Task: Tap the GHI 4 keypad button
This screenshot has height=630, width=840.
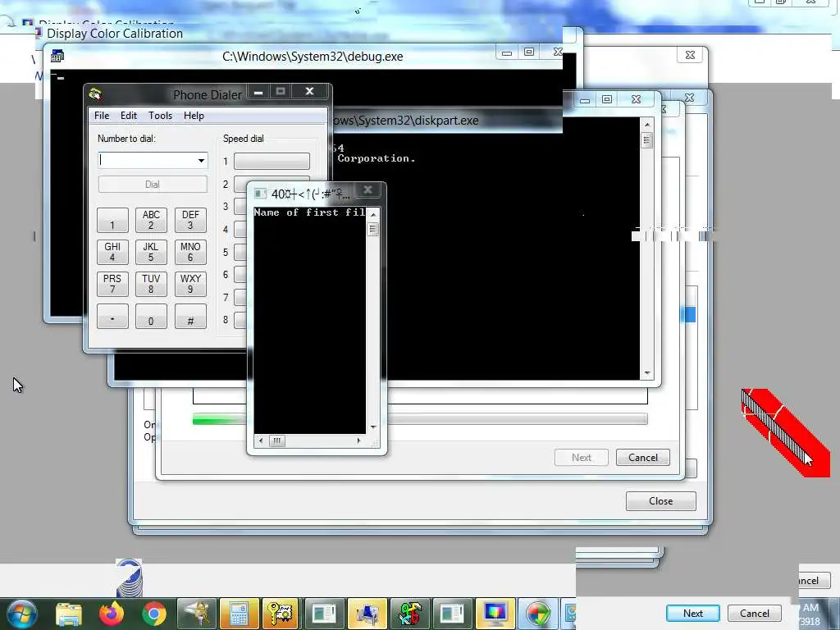Action: 112,252
